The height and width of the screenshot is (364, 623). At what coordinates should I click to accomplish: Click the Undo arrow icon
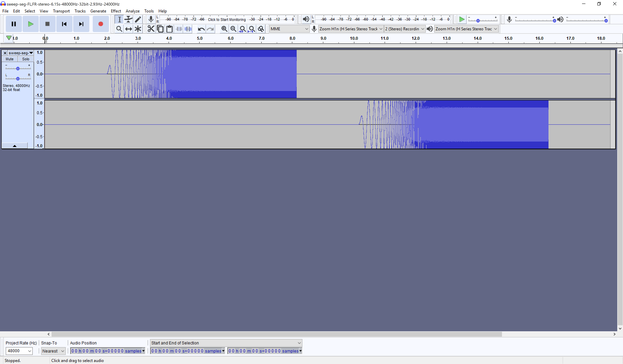tap(201, 29)
